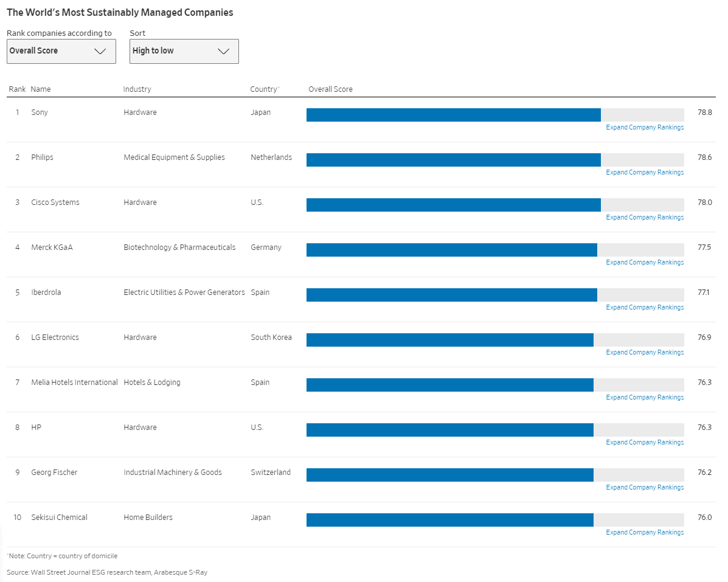728x582 pixels.
Task: Select the company name Cisco Systems
Action: 55,203
